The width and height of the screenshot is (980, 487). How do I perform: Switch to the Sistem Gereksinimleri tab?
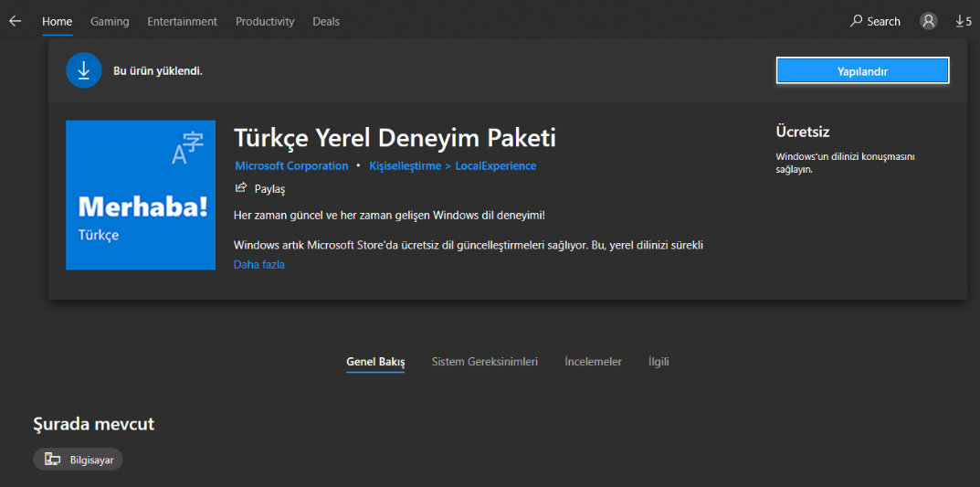coord(484,362)
